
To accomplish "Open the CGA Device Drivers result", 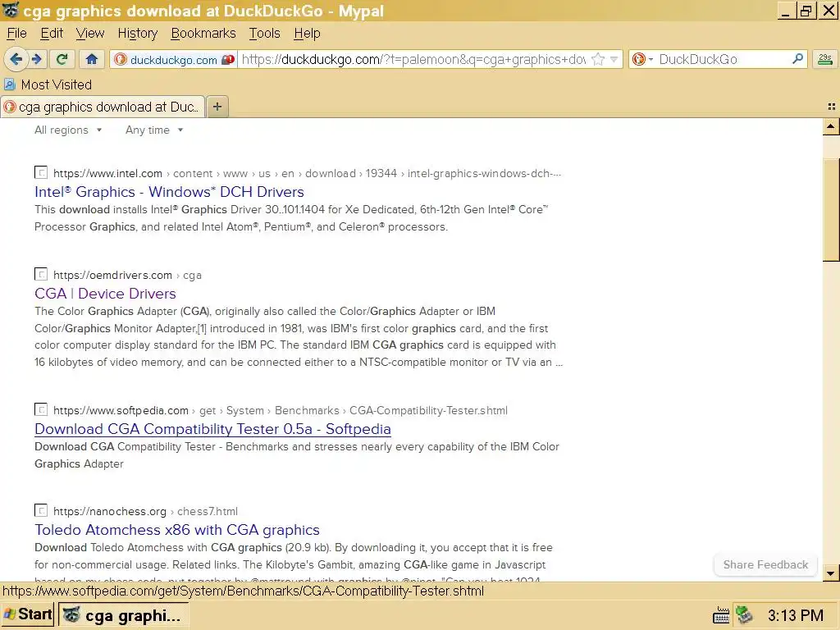I will tap(105, 294).
